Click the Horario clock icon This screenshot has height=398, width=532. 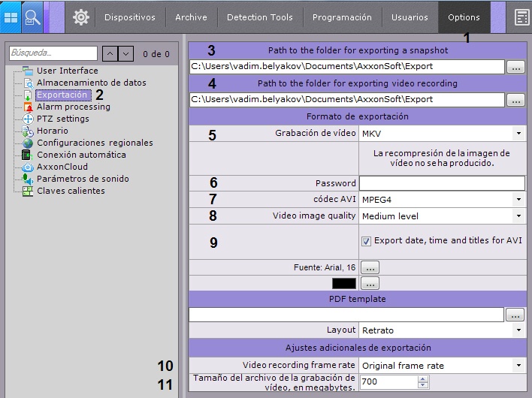(x=28, y=131)
